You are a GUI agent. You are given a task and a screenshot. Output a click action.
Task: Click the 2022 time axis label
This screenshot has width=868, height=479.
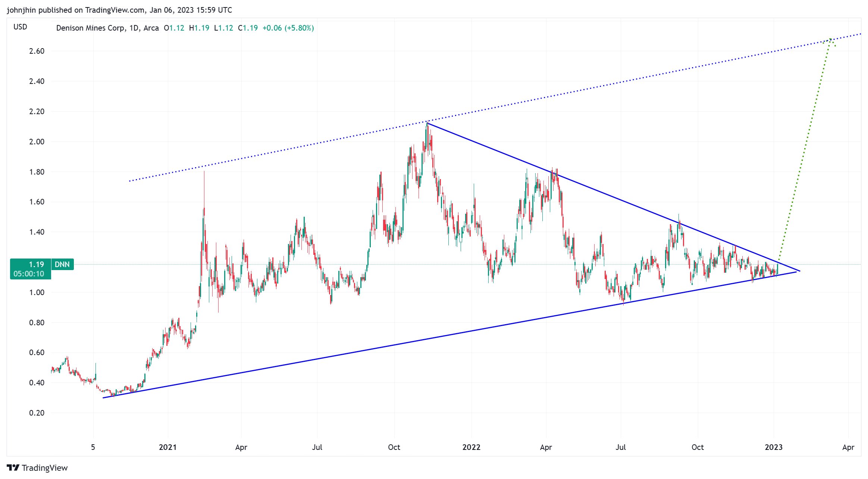pos(471,447)
